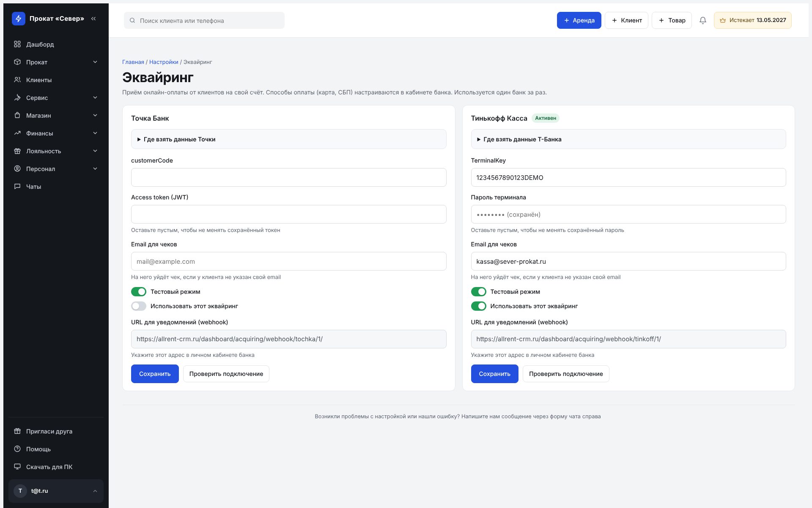Click the Чаты chat bubble icon

[17, 186]
